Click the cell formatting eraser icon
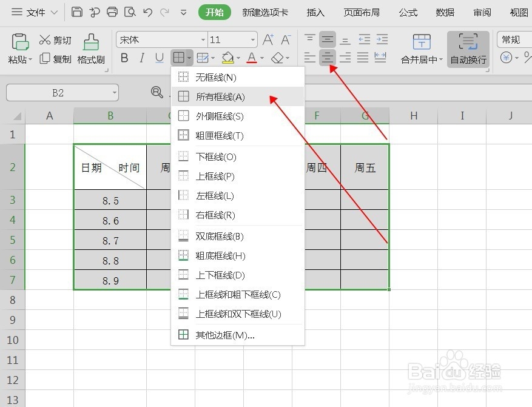This screenshot has height=407, width=532. [278, 58]
